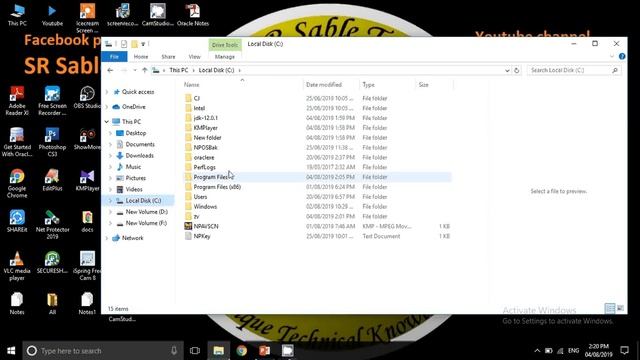Switch to details view layout button
The image size is (640, 360).
click(609, 308)
